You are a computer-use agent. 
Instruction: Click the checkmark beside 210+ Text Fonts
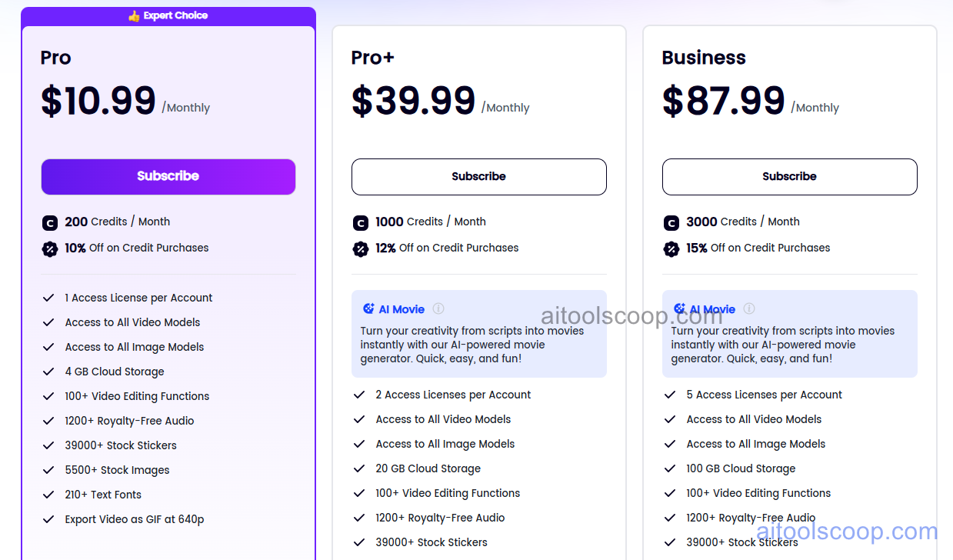48,495
